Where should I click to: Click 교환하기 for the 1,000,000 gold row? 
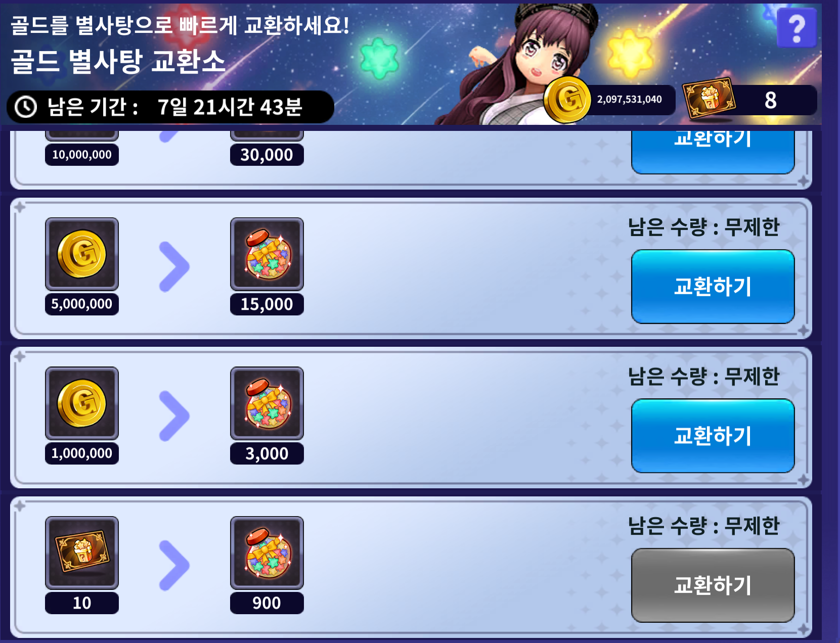coord(713,436)
